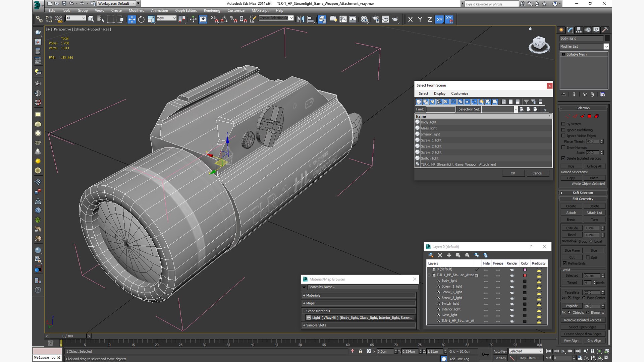
Task: Uncheck Delete Isolated Vertices
Action: tap(563, 158)
